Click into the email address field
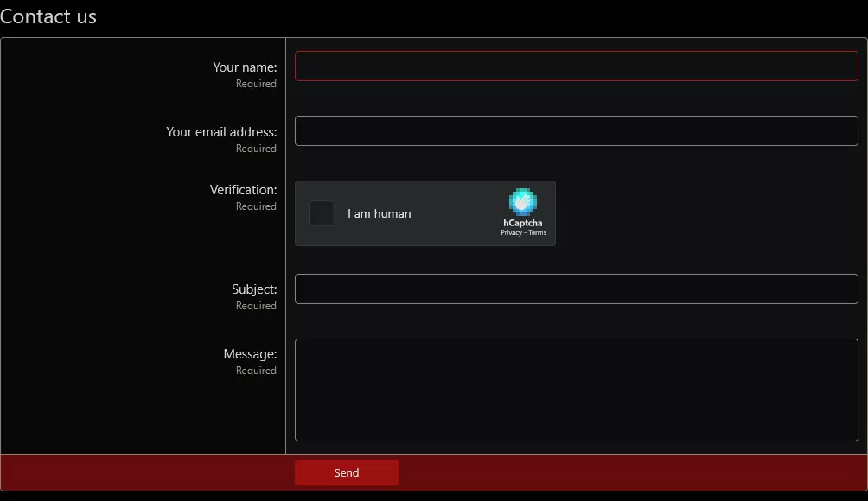Viewport: 868px width, 501px height. (x=576, y=131)
